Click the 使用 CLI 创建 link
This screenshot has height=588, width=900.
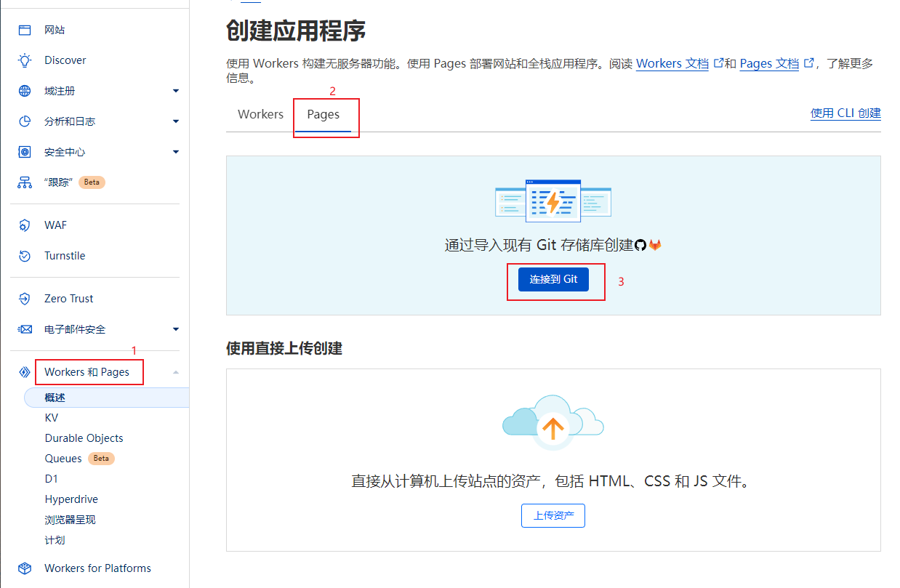[845, 113]
